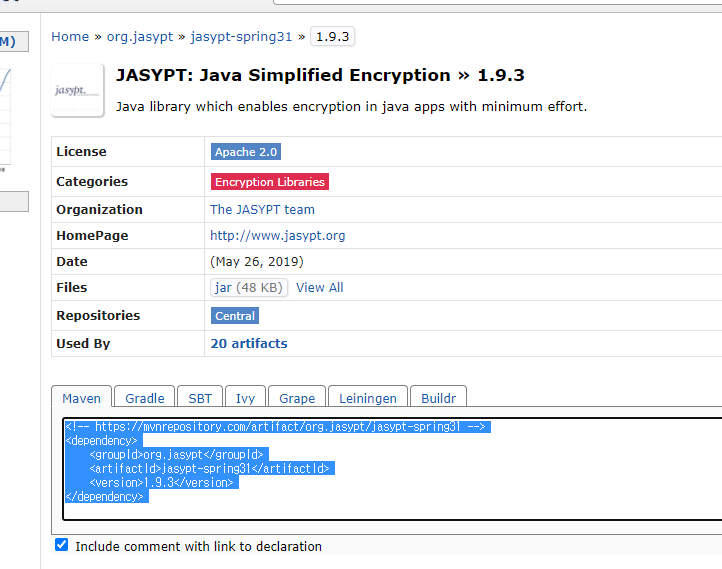Image resolution: width=722 pixels, height=569 pixels.
Task: Click the library description text
Action: 352,106
